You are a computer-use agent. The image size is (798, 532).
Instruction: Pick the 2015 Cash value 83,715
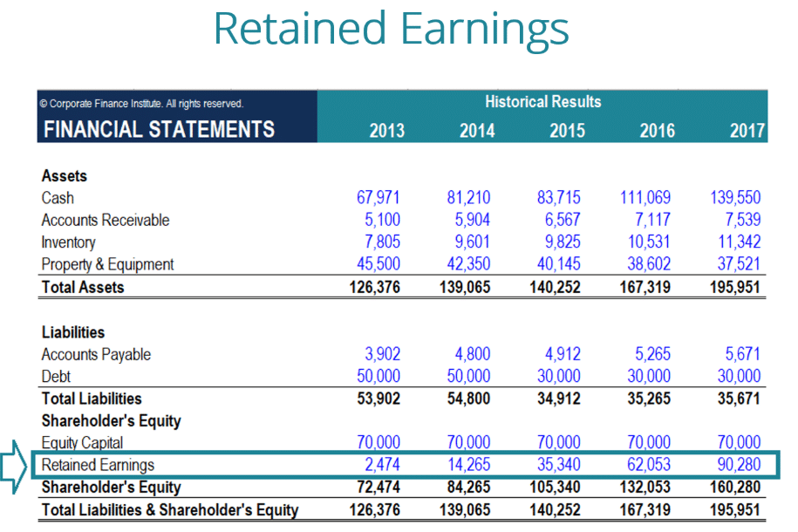click(559, 197)
